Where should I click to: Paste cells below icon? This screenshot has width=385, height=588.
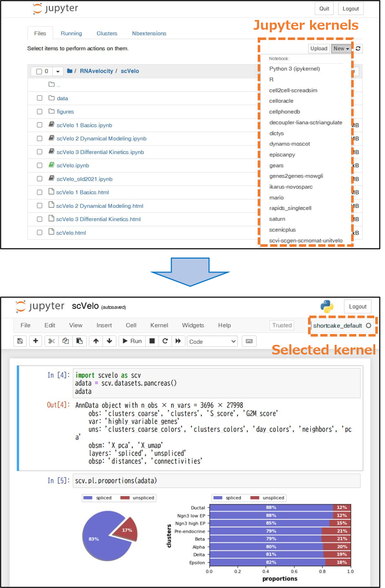pyautogui.click(x=80, y=341)
